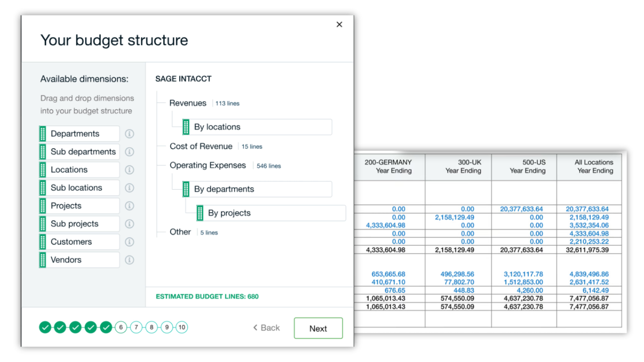Select the Operating Expenses tree node
The image size is (644, 362).
click(x=208, y=165)
